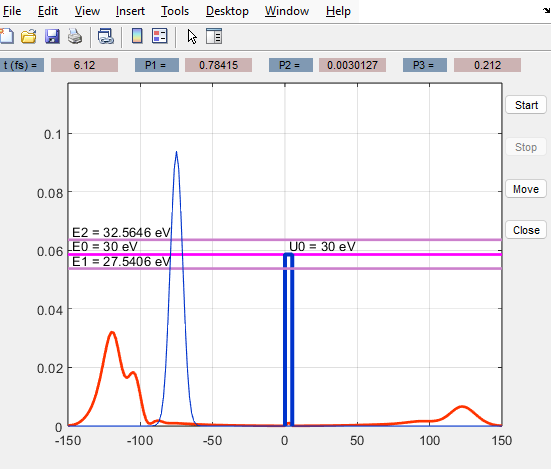This screenshot has height=469, width=551.
Task: Click the 'P3 =' label
Action: point(424,65)
